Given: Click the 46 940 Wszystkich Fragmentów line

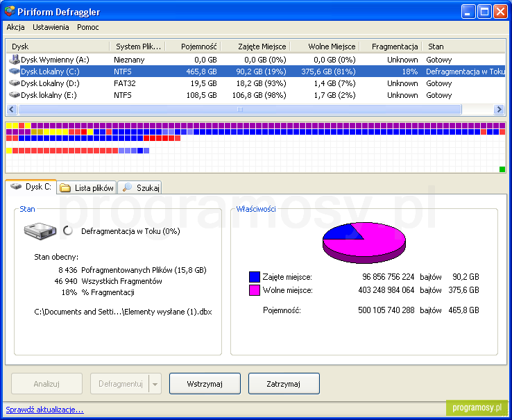Looking at the screenshot, I should point(108,281).
